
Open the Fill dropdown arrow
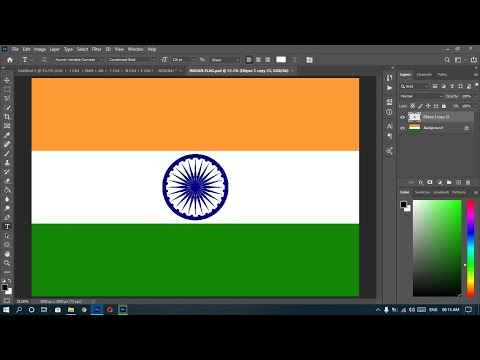click(476, 106)
